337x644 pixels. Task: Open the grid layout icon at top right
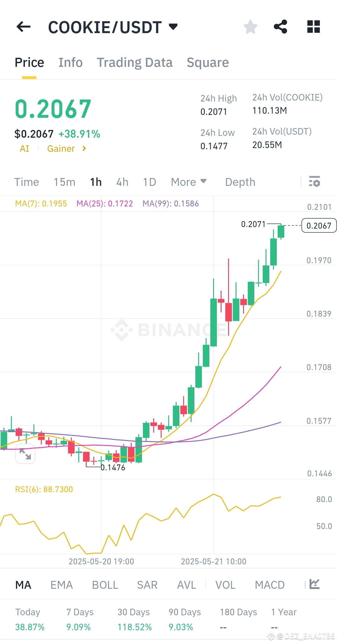point(313,27)
